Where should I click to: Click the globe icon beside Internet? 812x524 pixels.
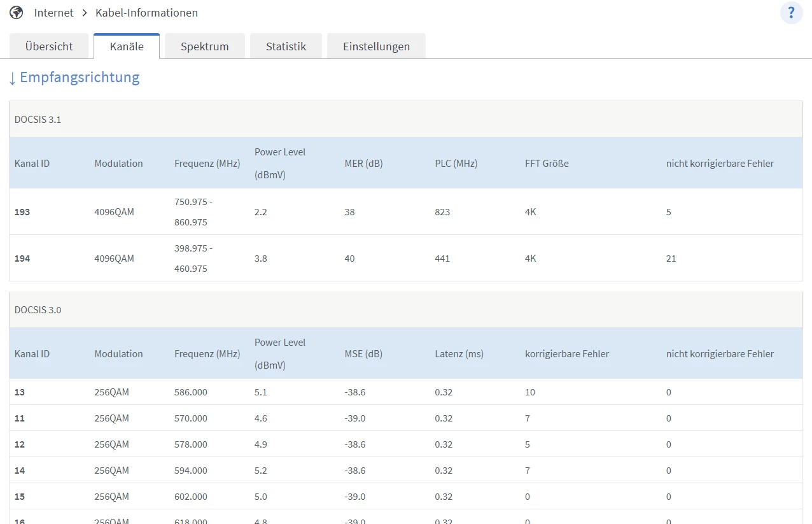click(17, 13)
